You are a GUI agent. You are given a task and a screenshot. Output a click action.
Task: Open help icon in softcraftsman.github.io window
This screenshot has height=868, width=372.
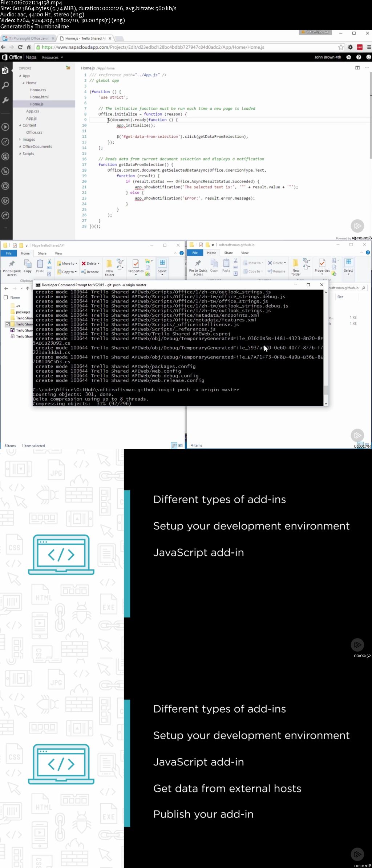368,252
